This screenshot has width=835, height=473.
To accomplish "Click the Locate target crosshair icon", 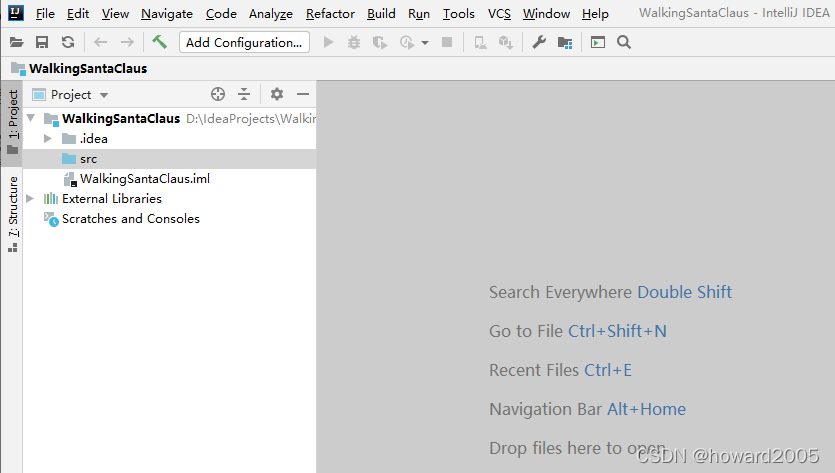I will coord(218,94).
